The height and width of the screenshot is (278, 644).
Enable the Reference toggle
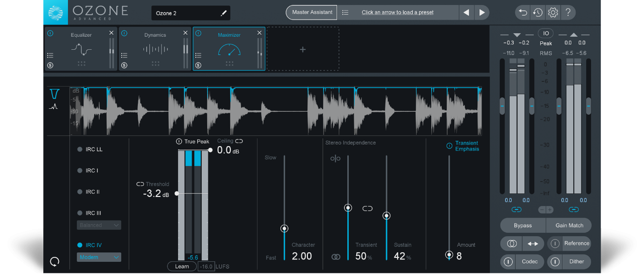click(x=555, y=244)
